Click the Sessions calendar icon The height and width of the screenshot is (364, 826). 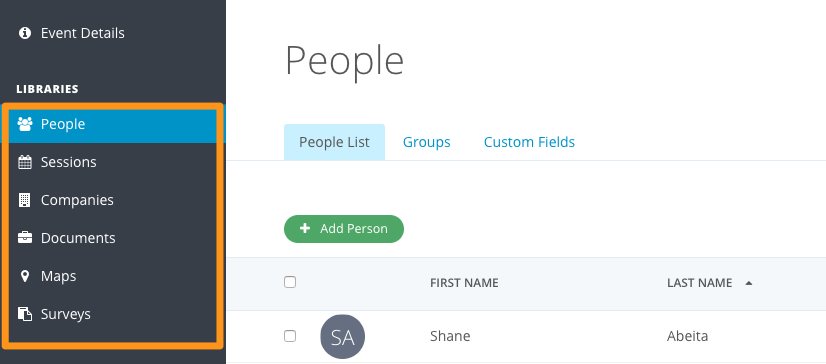(25, 162)
